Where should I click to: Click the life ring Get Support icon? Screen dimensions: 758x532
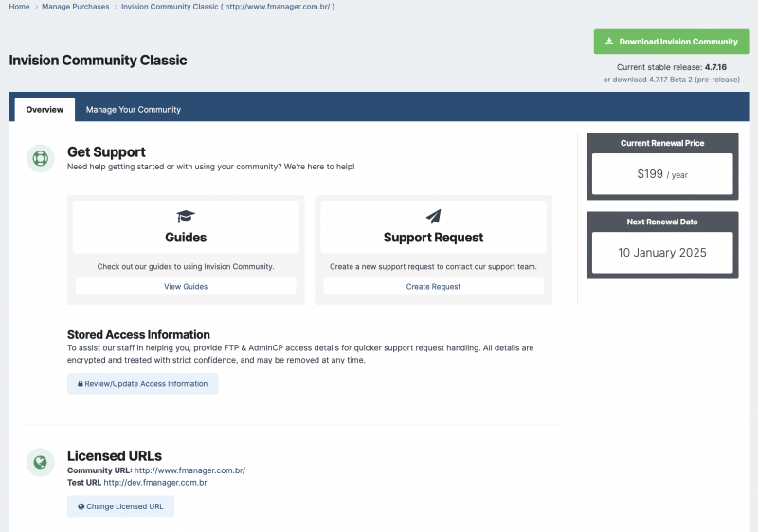tap(40, 158)
